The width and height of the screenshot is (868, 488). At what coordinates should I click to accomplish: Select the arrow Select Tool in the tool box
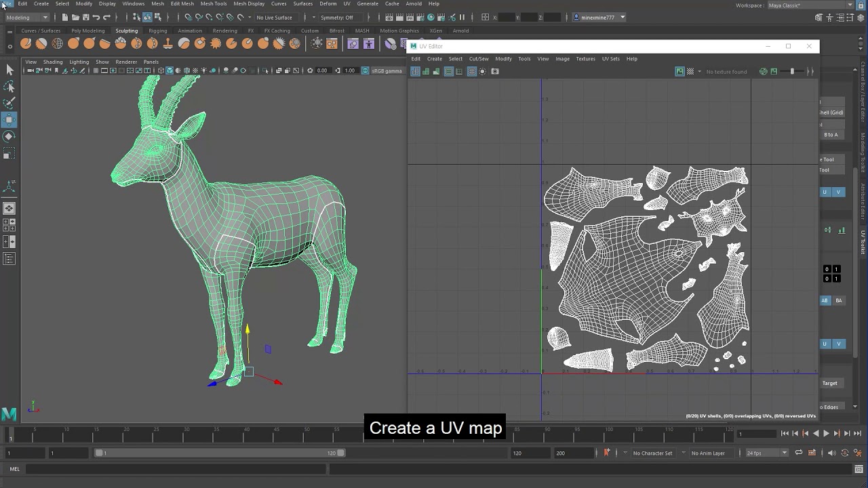point(9,70)
